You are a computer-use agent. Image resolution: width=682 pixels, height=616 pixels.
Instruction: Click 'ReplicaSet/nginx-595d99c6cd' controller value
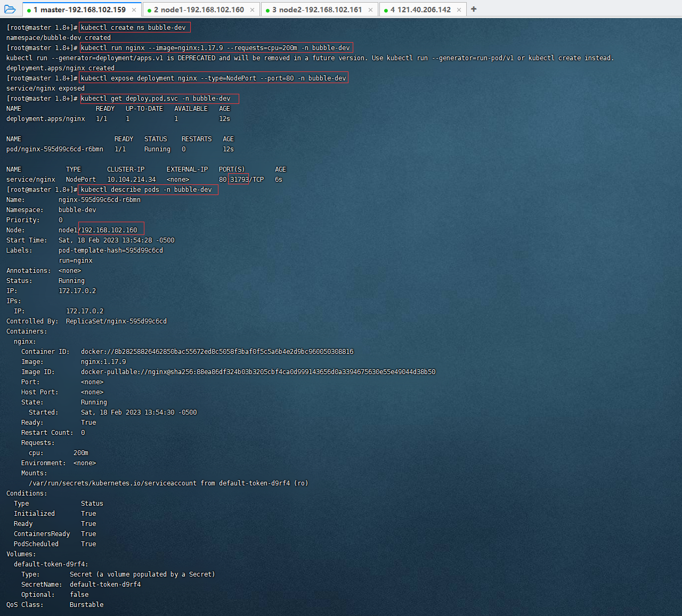[116, 321]
